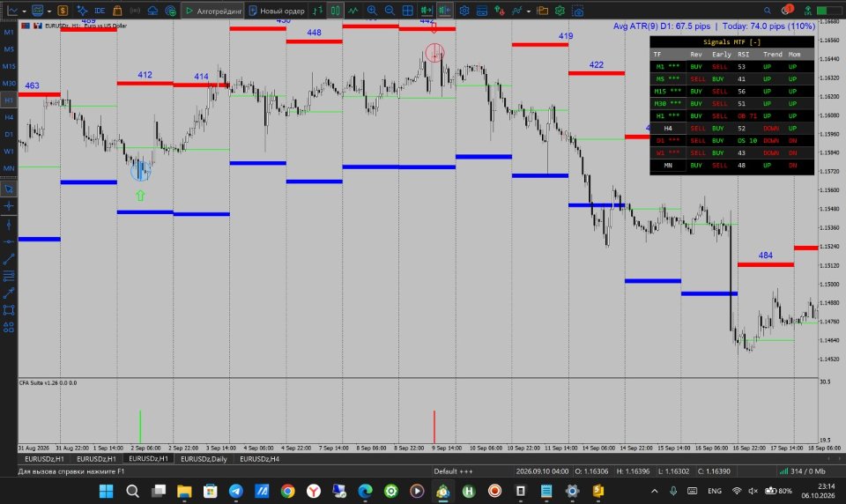Open the search magnifier in top bar
Screen dimensions: 846x504
tap(768, 11)
